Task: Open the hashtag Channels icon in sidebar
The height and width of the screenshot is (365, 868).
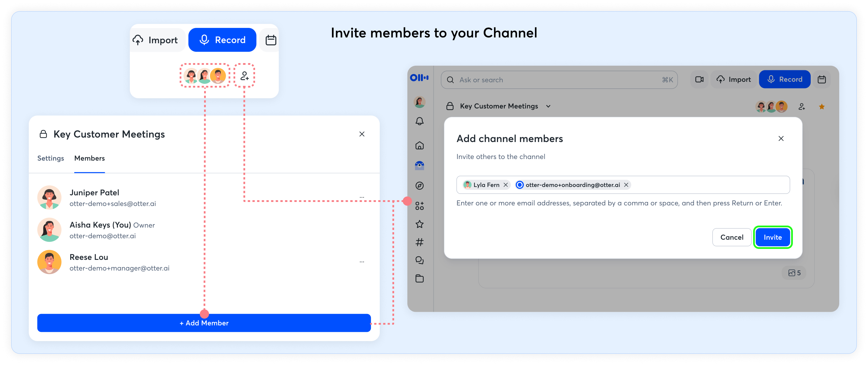Action: tap(419, 242)
